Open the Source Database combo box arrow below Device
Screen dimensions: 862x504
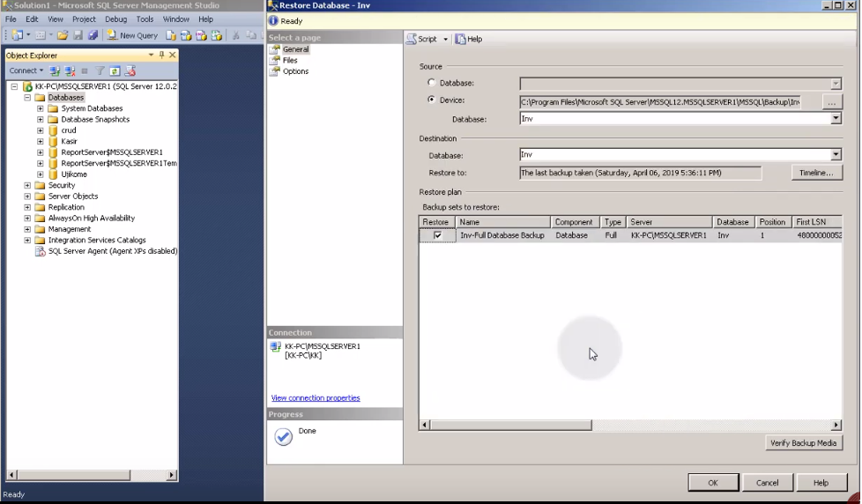836,118
